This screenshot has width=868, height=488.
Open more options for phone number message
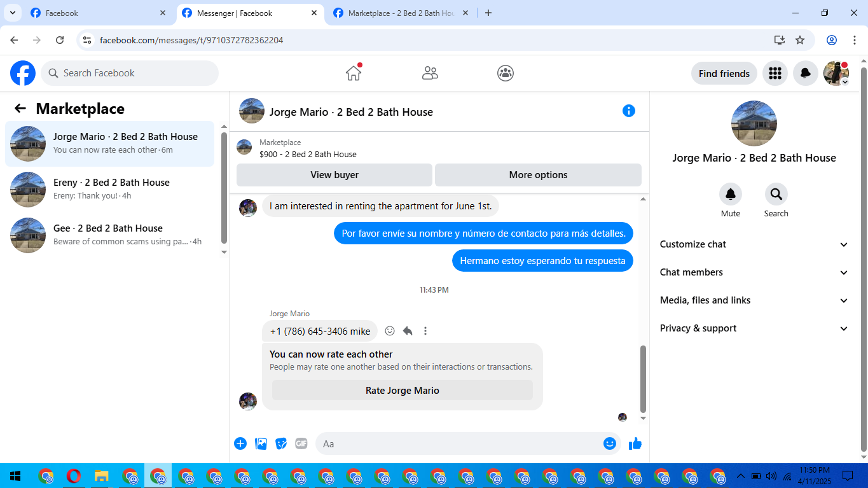point(425,331)
